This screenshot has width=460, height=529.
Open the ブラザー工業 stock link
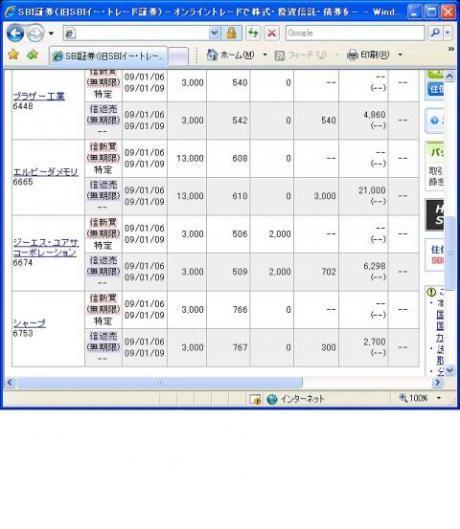(39, 96)
